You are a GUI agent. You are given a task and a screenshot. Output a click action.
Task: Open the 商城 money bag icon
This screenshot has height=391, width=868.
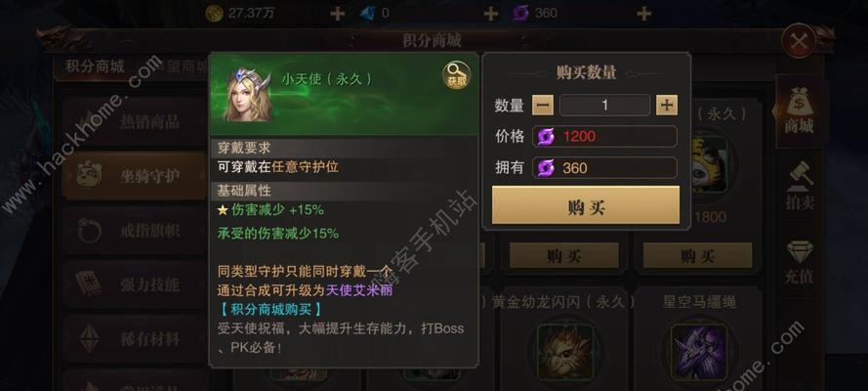pos(799,110)
